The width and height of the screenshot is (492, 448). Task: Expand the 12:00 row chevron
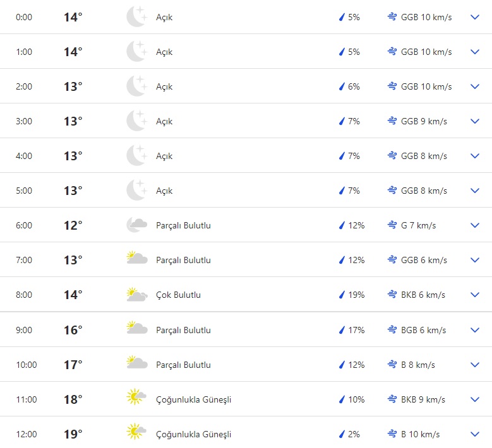pyautogui.click(x=475, y=434)
